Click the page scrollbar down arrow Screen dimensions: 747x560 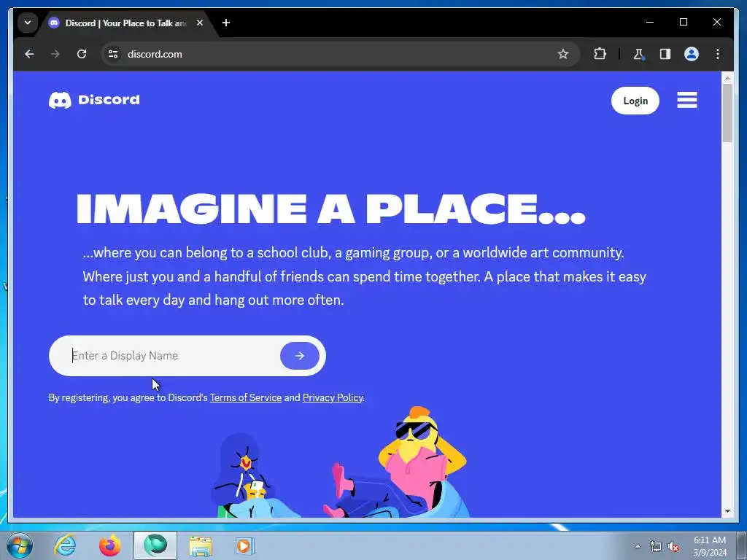tap(727, 511)
